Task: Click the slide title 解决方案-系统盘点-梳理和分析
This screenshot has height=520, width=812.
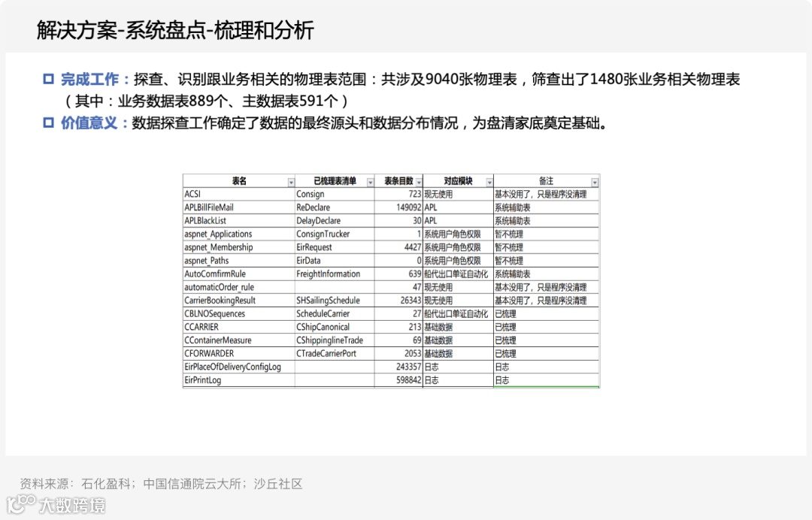Action: tap(175, 30)
